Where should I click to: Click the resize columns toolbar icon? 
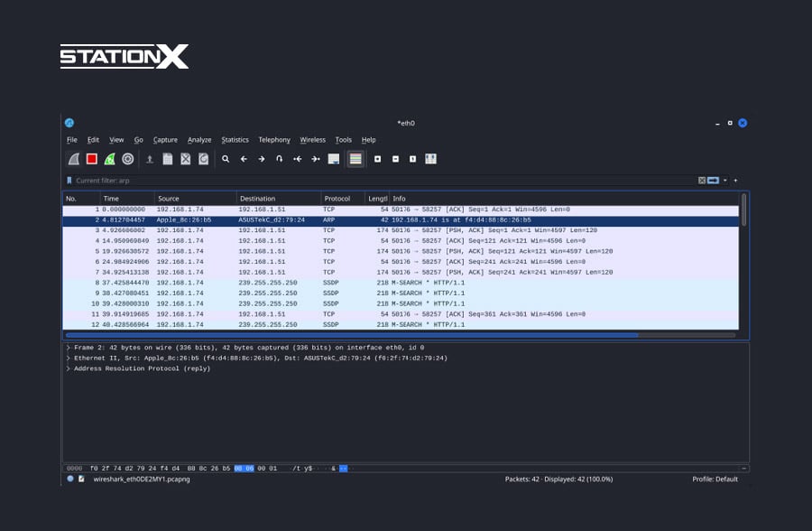(x=430, y=159)
